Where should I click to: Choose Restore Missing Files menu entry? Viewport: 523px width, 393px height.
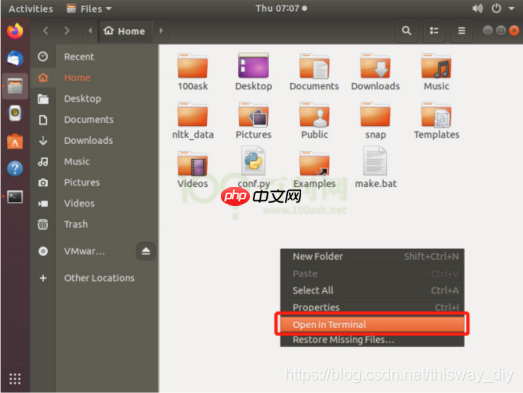point(372,340)
